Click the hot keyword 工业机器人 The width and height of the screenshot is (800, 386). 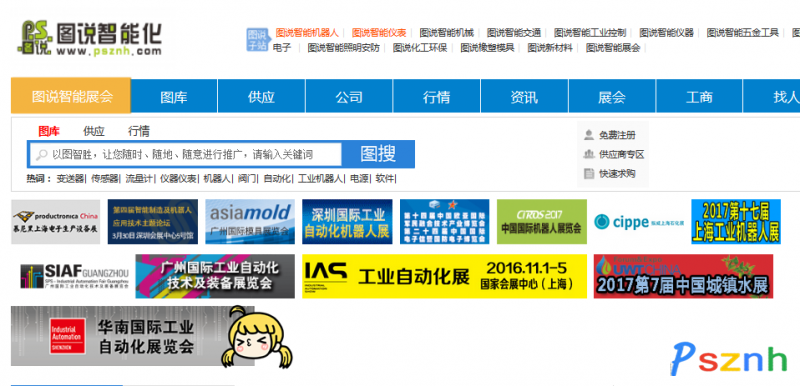click(320, 179)
